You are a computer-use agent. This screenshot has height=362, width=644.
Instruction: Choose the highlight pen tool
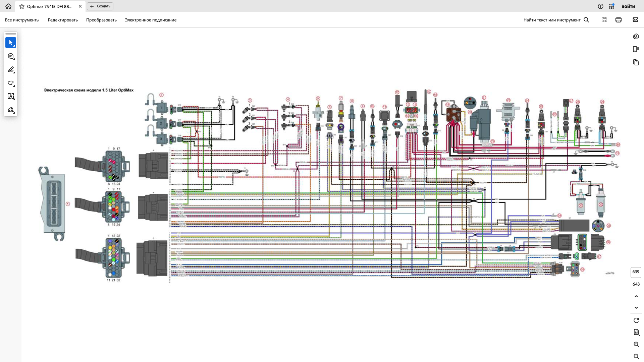coord(11,70)
